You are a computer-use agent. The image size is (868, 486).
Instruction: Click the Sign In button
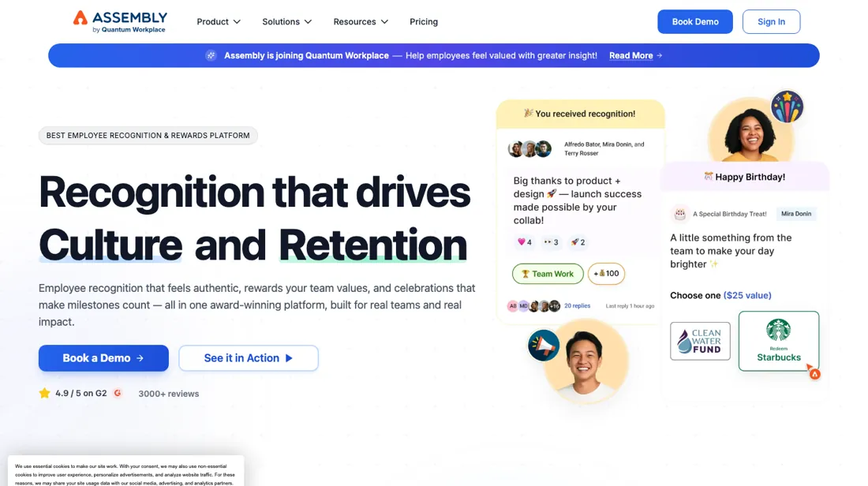(x=771, y=21)
